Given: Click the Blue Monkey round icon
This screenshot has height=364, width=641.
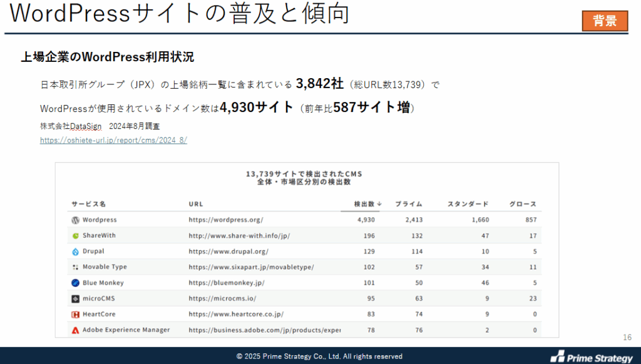Looking at the screenshot, I should 75,283.
